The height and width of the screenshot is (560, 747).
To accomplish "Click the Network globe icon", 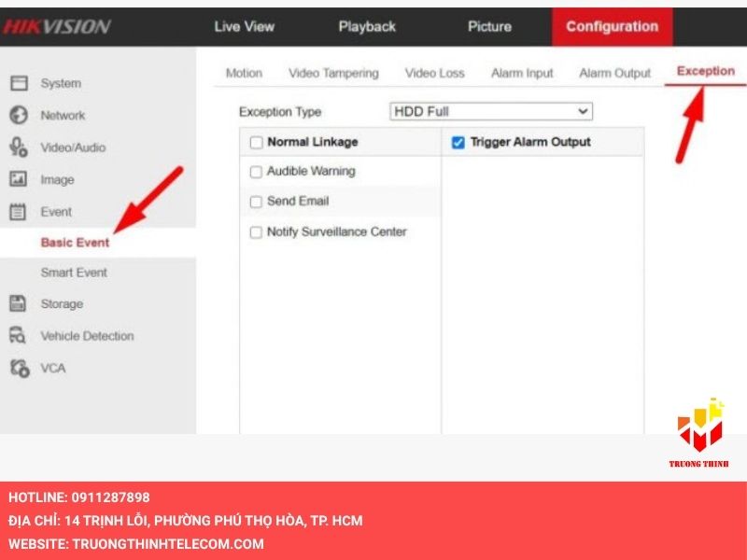I will (19, 115).
